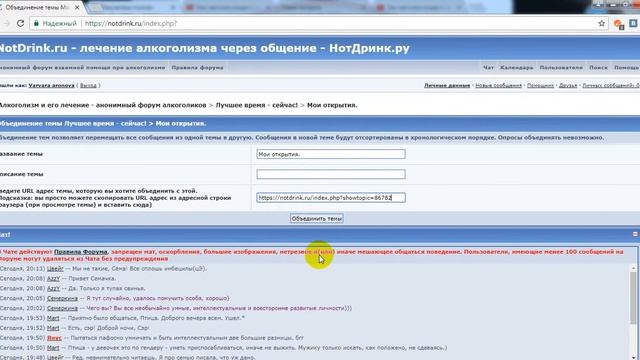Image resolution: width=640 pixels, height=360 pixels.
Task: Open Цвейг's name in the 19:48 message
Action: click(55, 357)
